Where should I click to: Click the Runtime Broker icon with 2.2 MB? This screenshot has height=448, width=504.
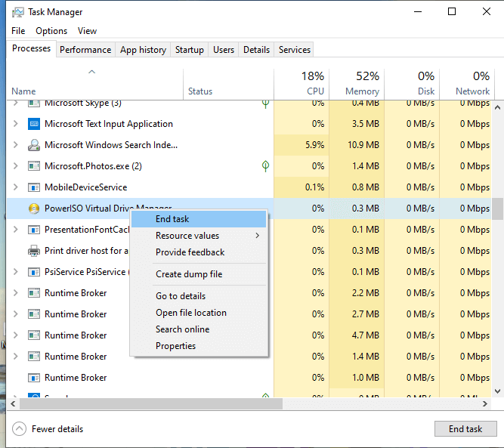click(34, 293)
